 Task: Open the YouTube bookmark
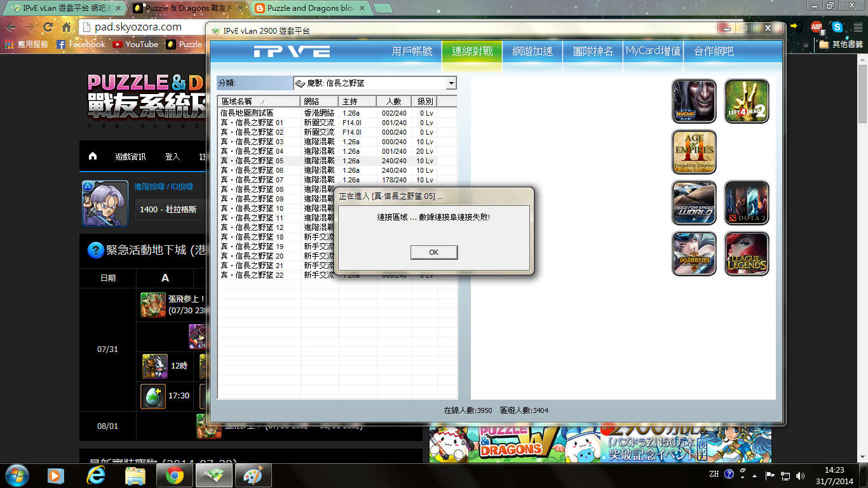(x=135, y=44)
